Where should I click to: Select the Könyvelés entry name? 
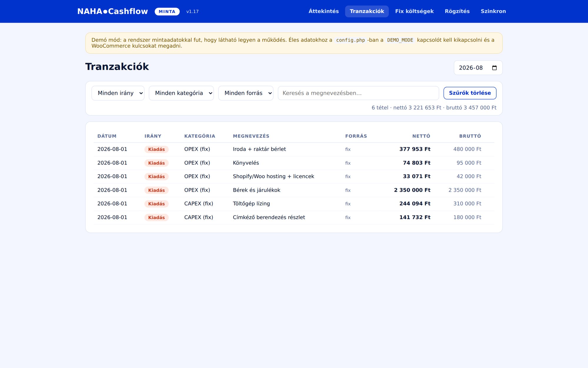pos(246,163)
